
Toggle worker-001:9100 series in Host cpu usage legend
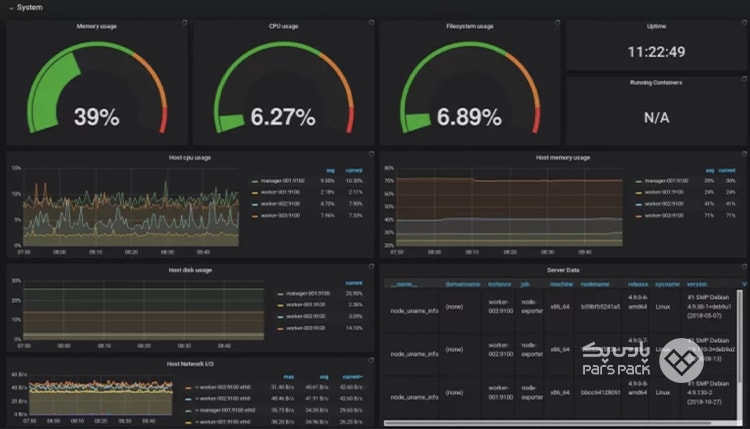click(281, 192)
